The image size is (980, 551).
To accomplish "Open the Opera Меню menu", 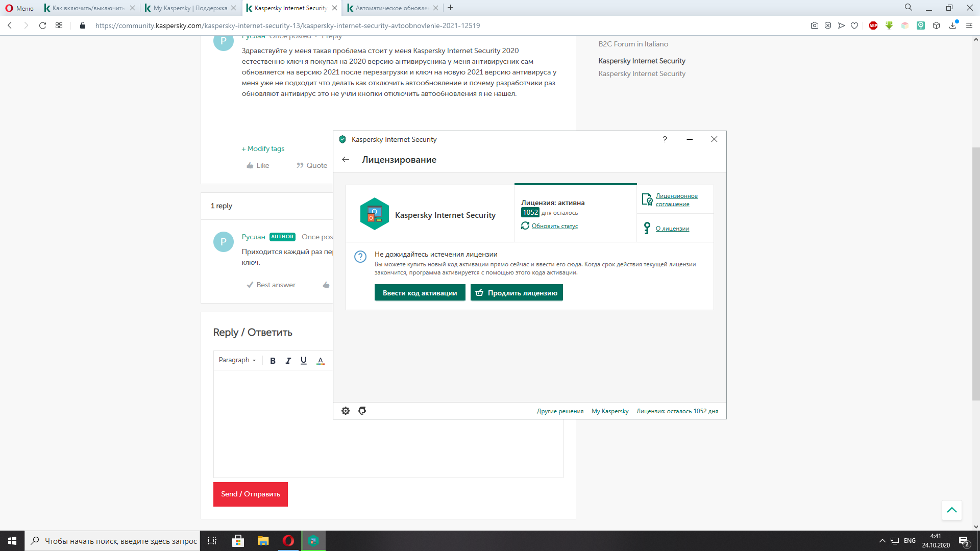I will point(19,8).
